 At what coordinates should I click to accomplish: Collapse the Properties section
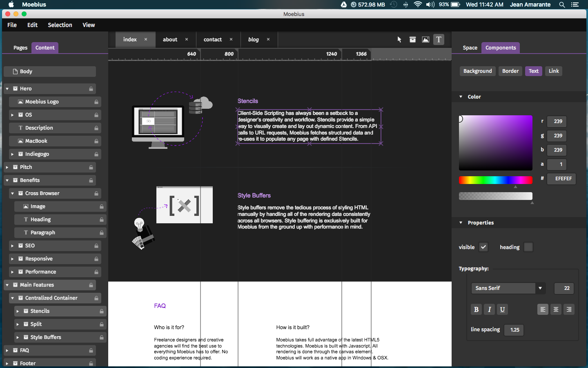coord(461,223)
